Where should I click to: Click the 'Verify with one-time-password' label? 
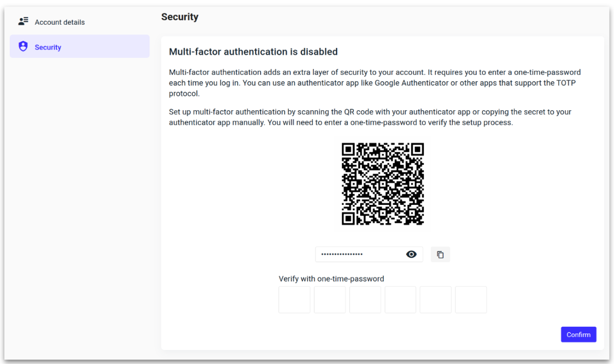(331, 279)
